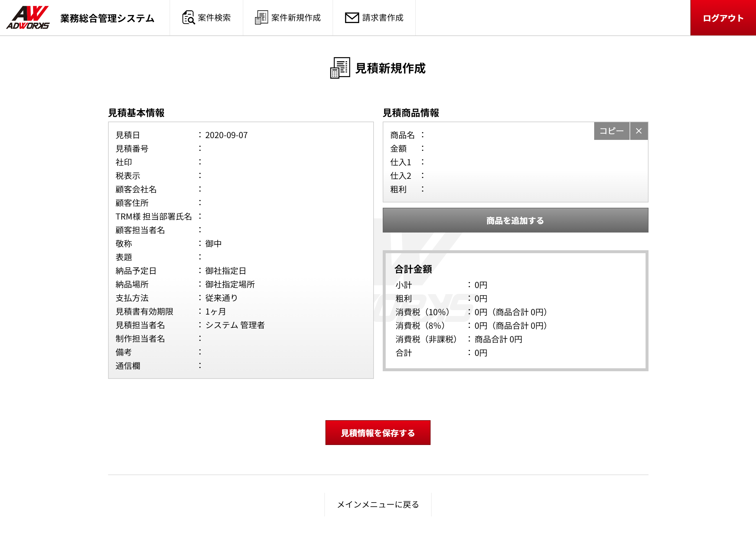
Task: Click the 表題 row label
Action: point(124,257)
